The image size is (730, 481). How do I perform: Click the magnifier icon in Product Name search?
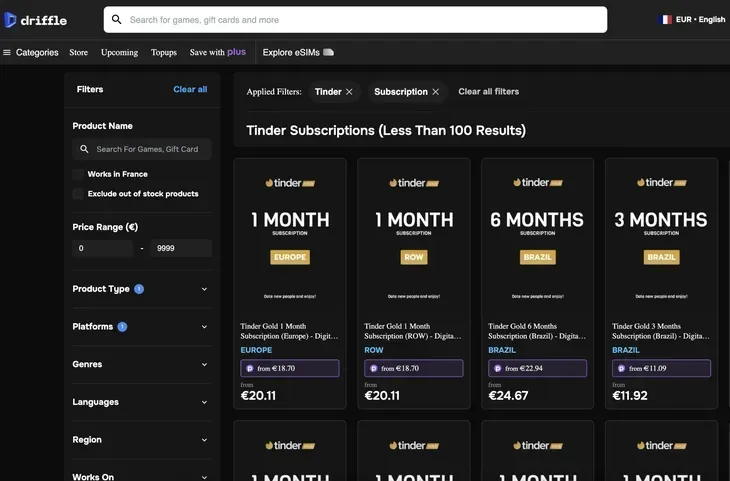[x=84, y=149]
